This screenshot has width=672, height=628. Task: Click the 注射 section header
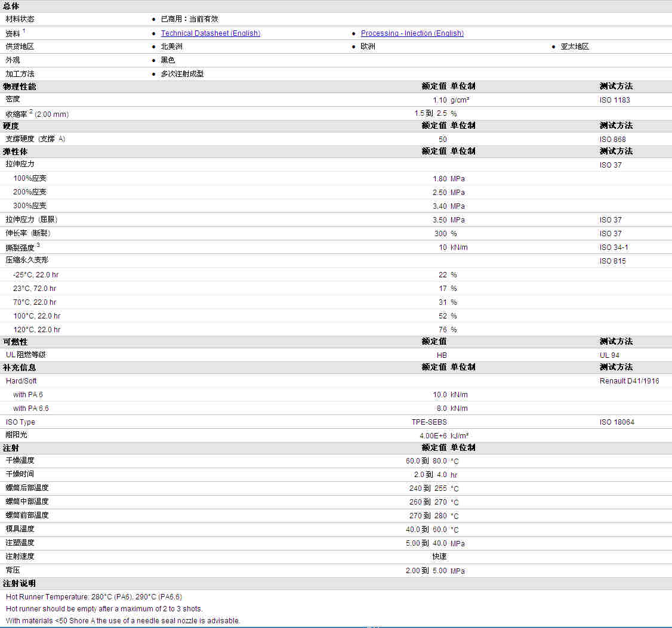point(11,448)
